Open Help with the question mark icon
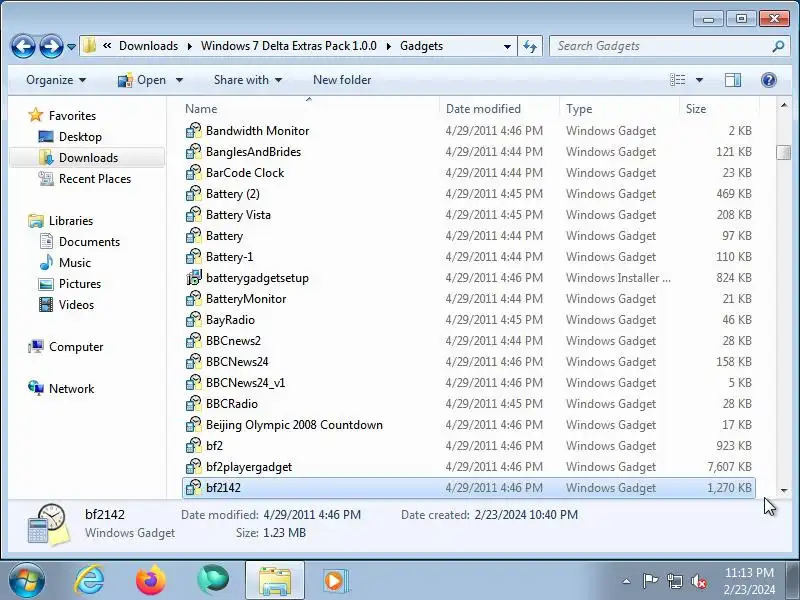Image resolution: width=800 pixels, height=600 pixels. pyautogui.click(x=768, y=80)
